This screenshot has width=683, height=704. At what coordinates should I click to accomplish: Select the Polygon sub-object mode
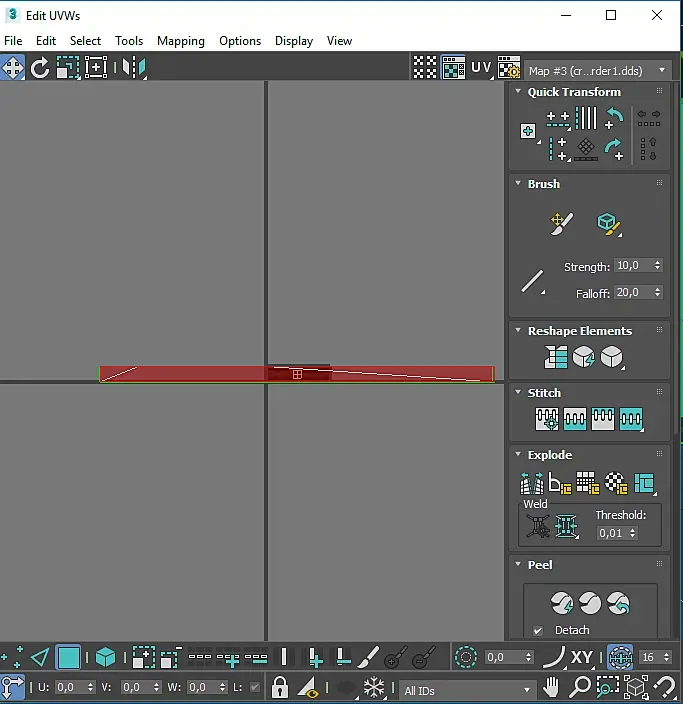(68, 658)
